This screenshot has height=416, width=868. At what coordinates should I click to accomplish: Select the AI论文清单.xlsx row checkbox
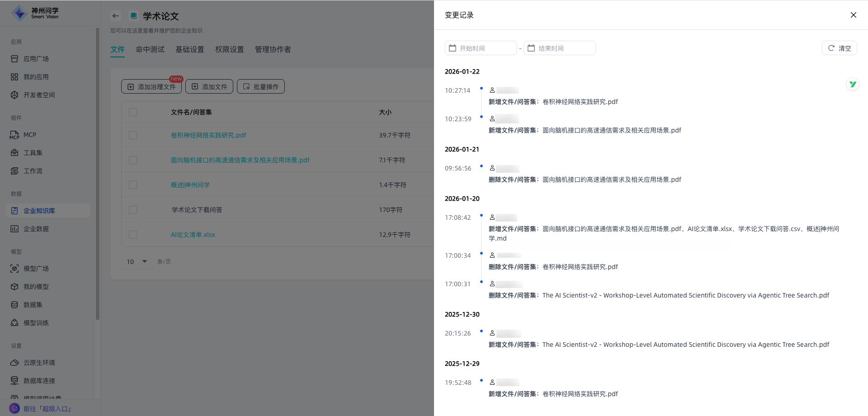(x=133, y=235)
